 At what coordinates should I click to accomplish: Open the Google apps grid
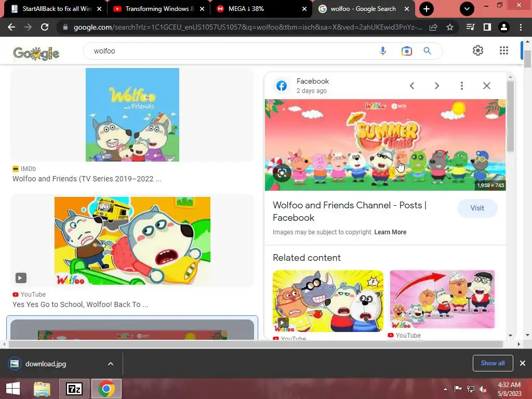pos(504,50)
